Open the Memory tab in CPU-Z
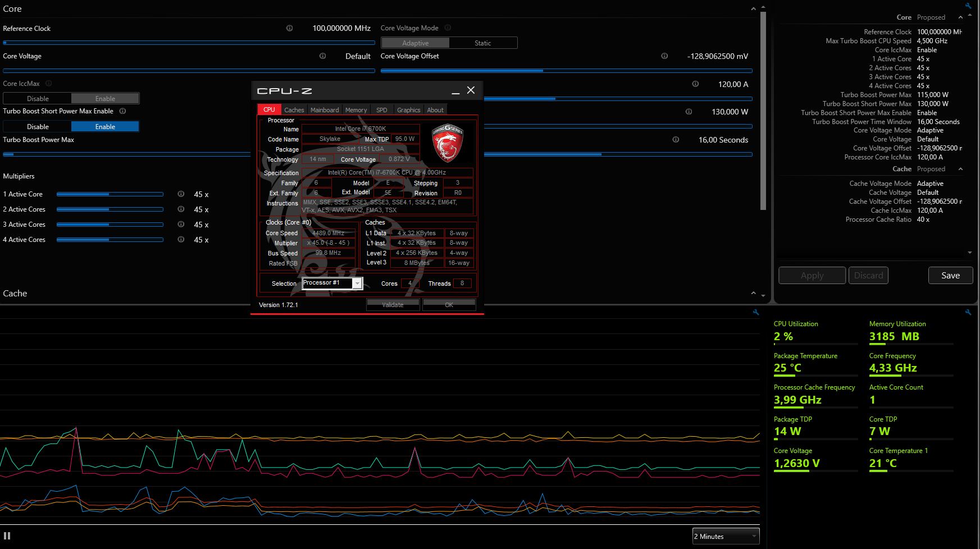 (356, 110)
